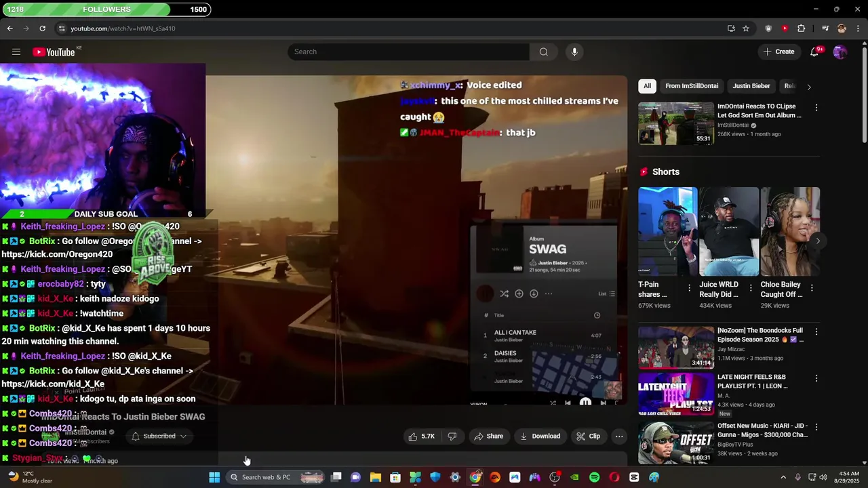
Task: Open the Chrome three-dot menu
Action: 859,28
